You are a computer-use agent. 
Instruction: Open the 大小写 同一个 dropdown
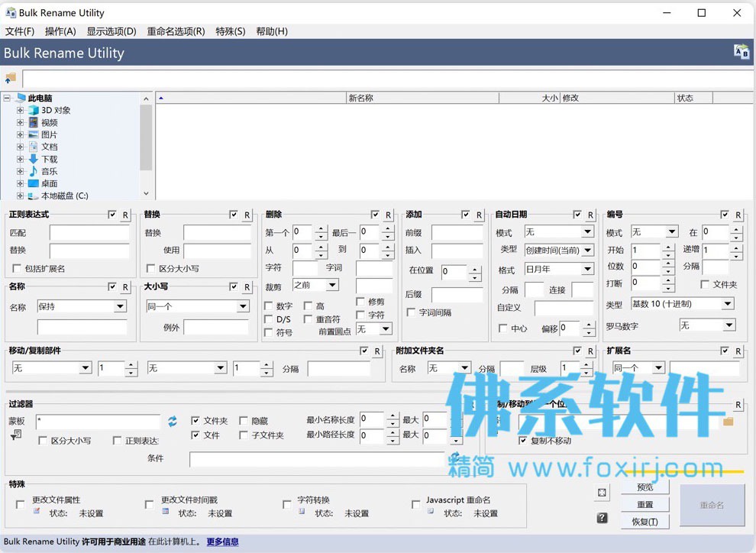click(x=243, y=306)
